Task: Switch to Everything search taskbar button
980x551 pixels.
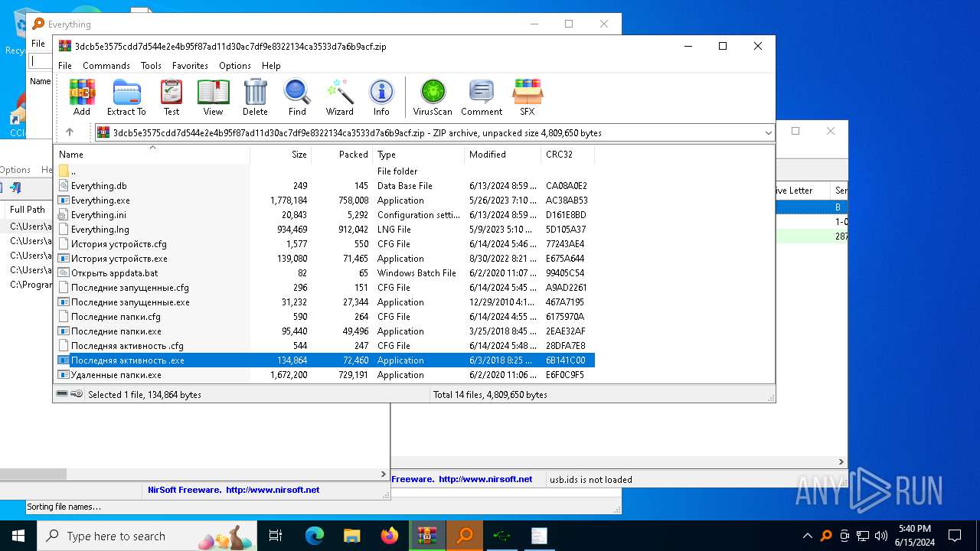Action: (465, 536)
